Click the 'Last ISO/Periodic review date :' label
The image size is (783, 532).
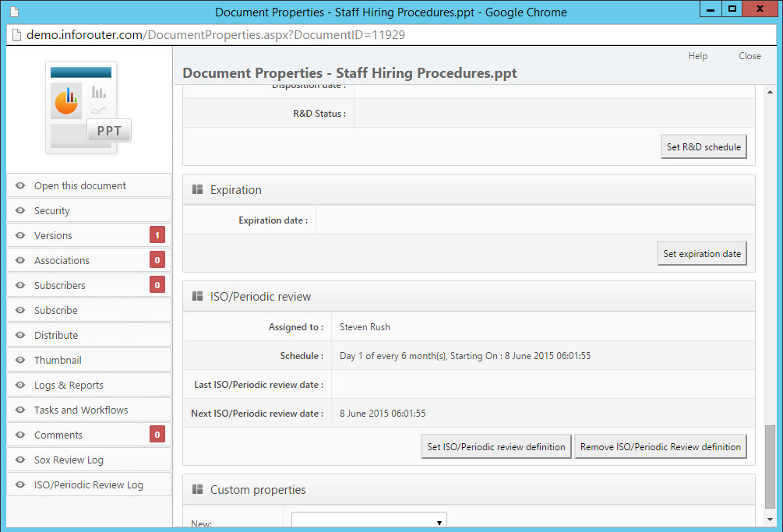(259, 384)
